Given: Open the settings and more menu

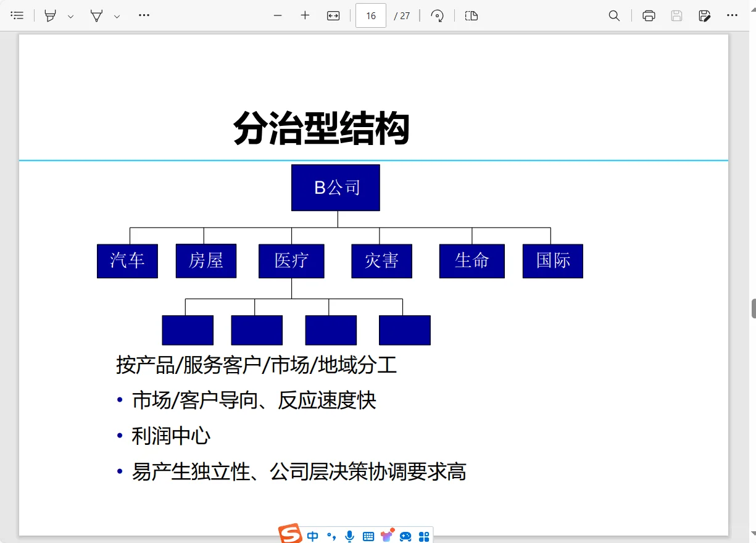Looking at the screenshot, I should (x=732, y=15).
